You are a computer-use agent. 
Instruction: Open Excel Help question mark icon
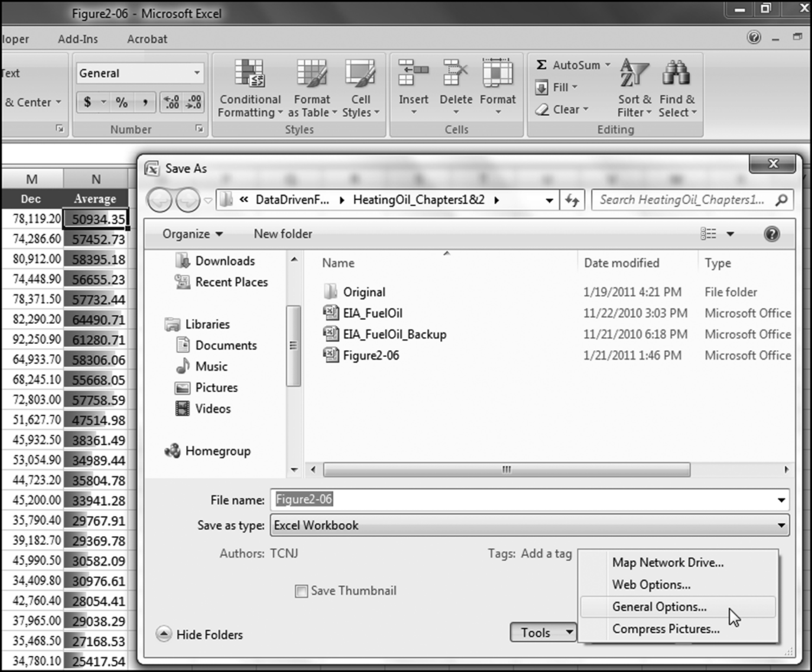[754, 37]
